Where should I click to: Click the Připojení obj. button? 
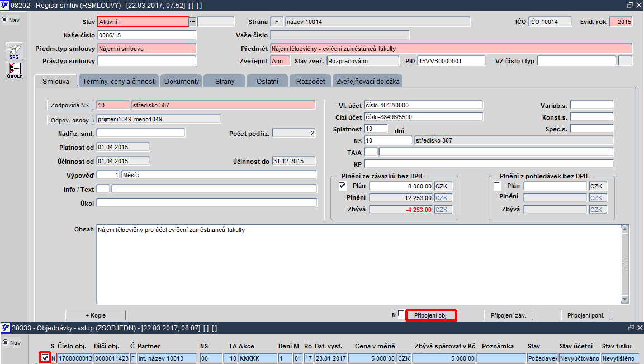tap(431, 315)
